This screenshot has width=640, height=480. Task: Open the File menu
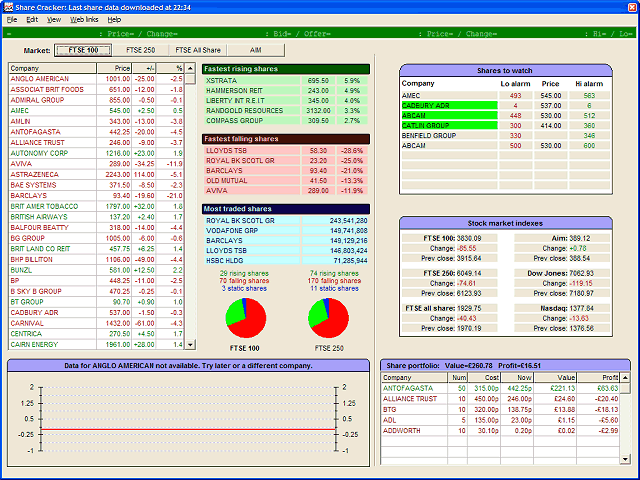pos(12,20)
